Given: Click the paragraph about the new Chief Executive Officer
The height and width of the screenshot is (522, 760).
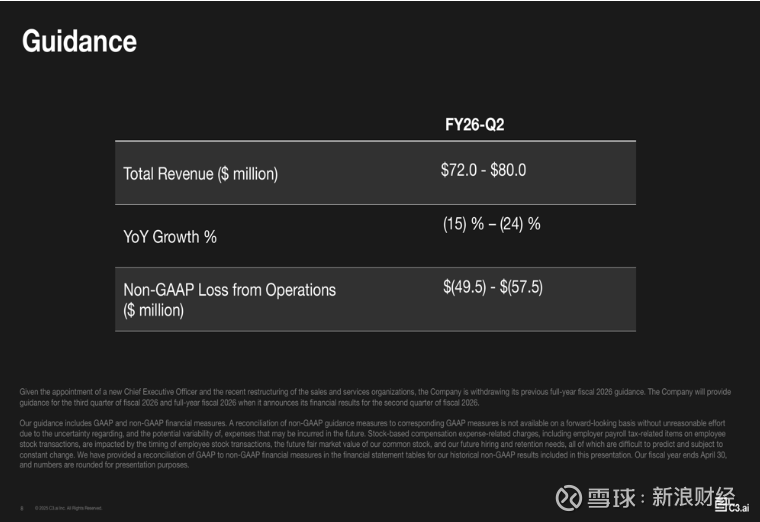Looking at the screenshot, I should [370, 396].
